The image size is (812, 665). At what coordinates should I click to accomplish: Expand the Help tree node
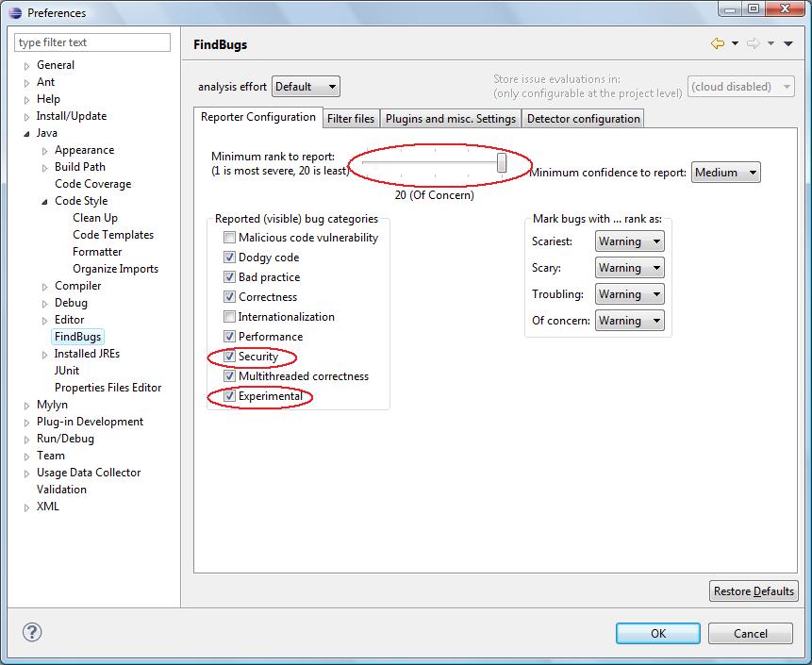[27, 100]
